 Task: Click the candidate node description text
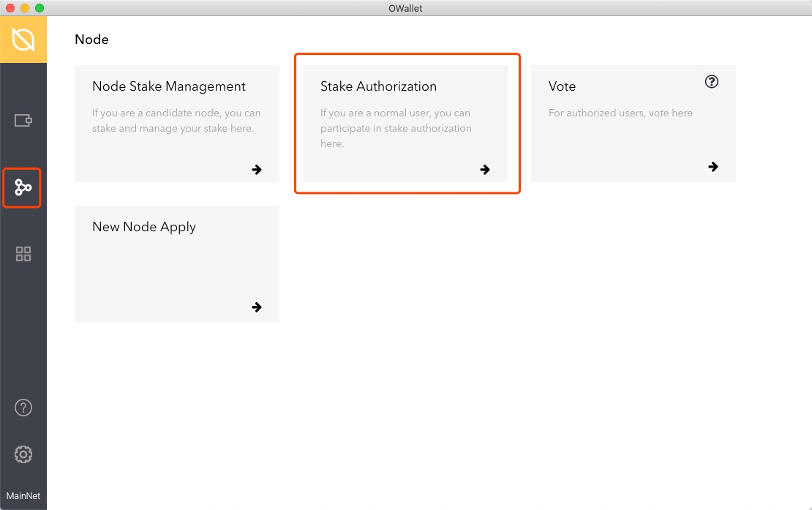(x=176, y=121)
